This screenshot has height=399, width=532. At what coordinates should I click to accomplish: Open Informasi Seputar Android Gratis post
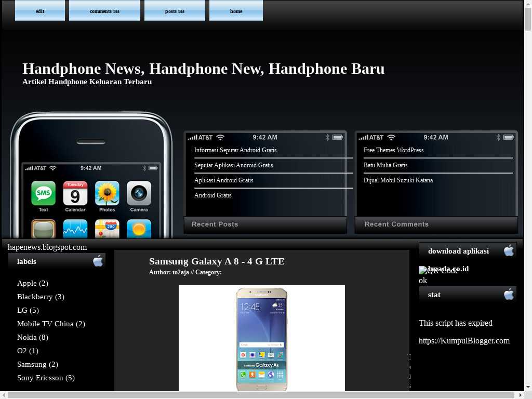click(235, 150)
